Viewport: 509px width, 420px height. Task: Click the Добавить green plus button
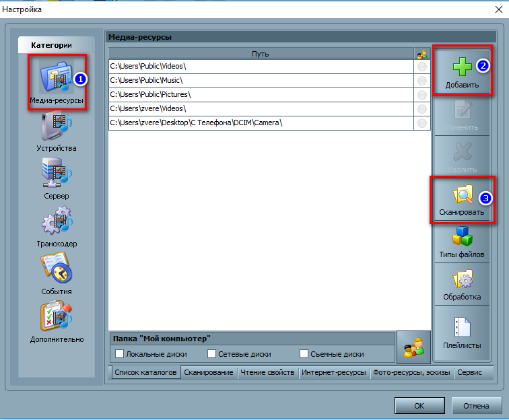462,72
